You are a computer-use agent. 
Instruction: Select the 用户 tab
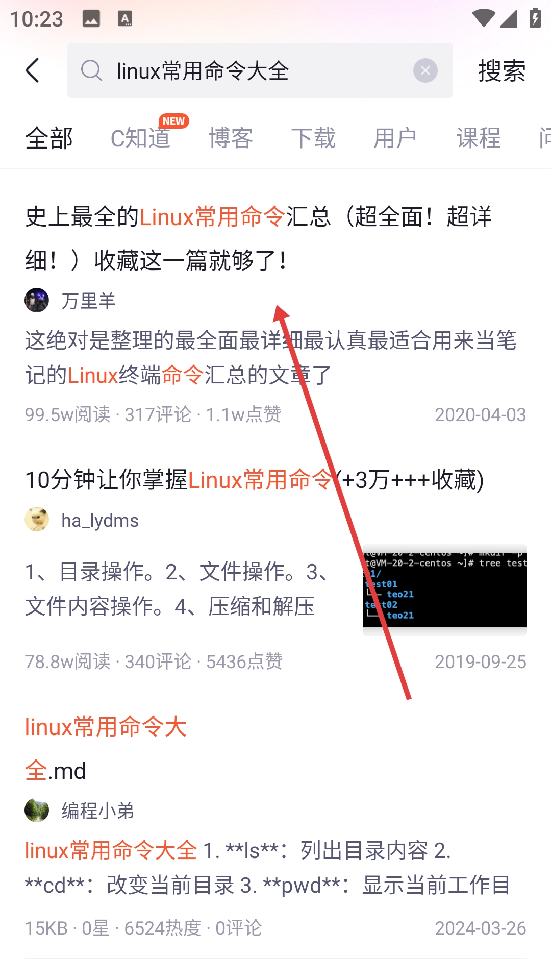[395, 138]
